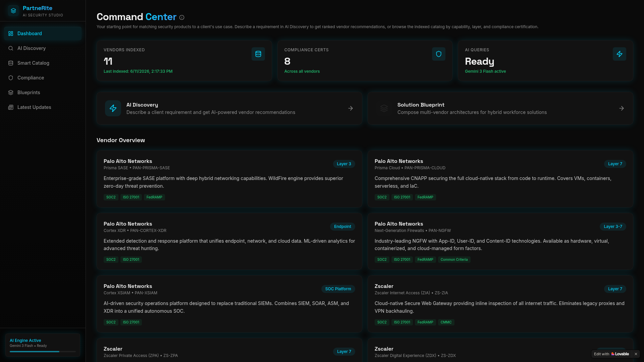Click the info icon beside Command Center
This screenshot has height=362, width=644.
point(182,17)
